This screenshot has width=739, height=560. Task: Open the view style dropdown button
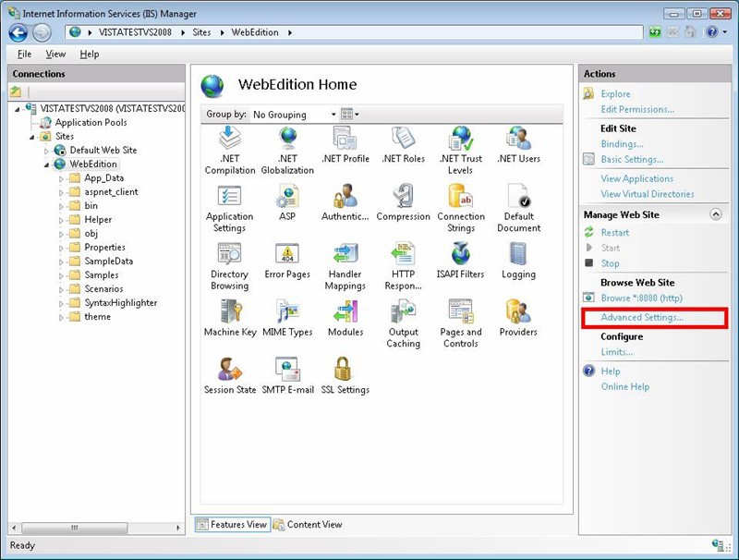[x=350, y=114]
